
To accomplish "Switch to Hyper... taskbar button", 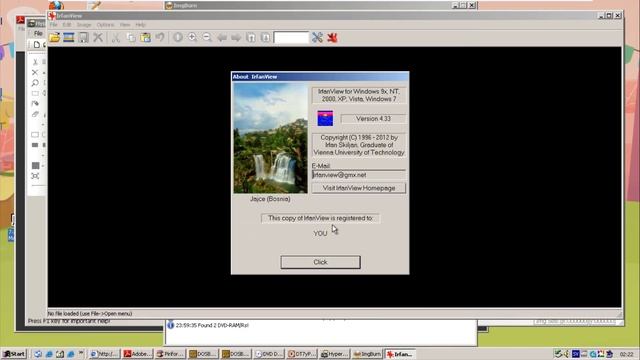I will tap(334, 354).
